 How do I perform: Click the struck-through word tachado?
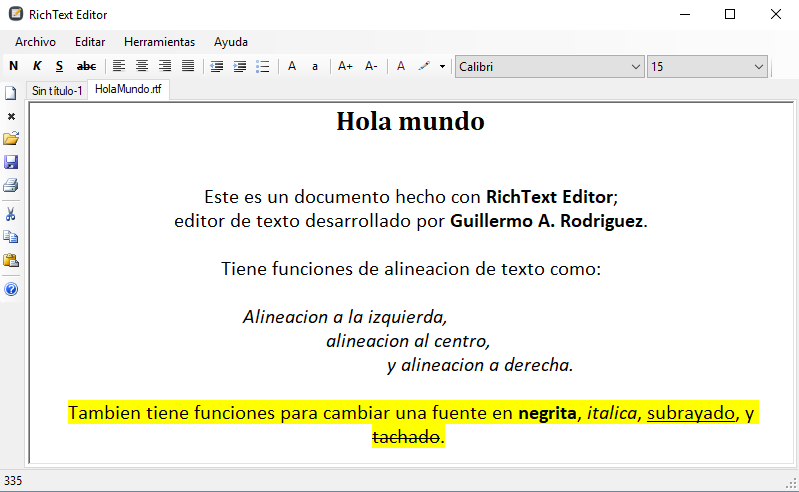point(406,437)
